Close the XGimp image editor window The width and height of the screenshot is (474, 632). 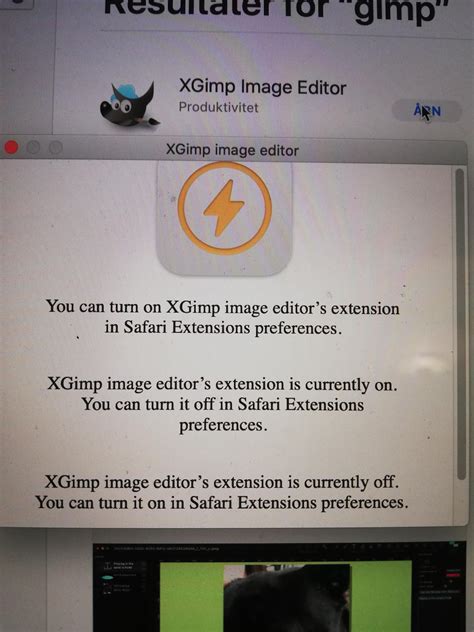tap(11, 148)
